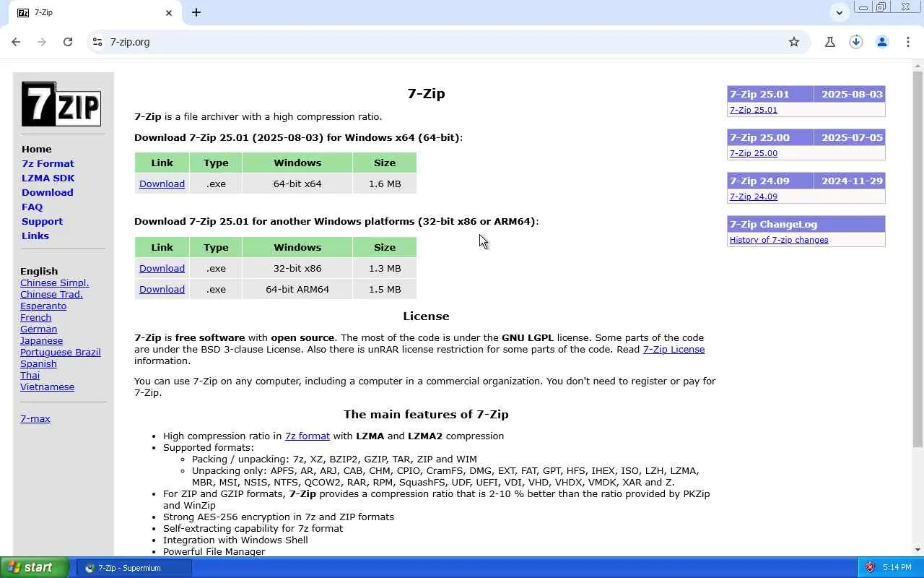Open the Download sidebar menu link
Image resolution: width=924 pixels, height=578 pixels.
click(x=48, y=192)
